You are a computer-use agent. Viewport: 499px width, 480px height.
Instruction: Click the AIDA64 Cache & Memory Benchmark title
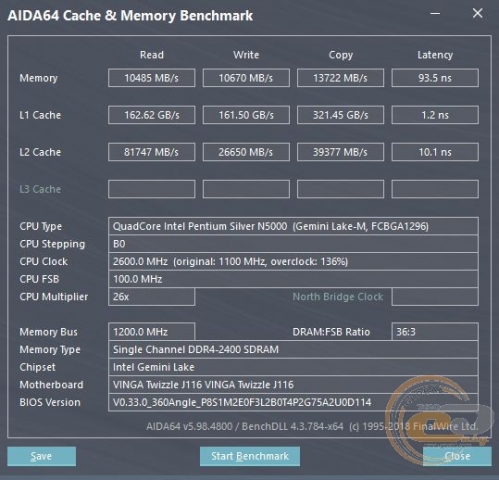point(130,16)
